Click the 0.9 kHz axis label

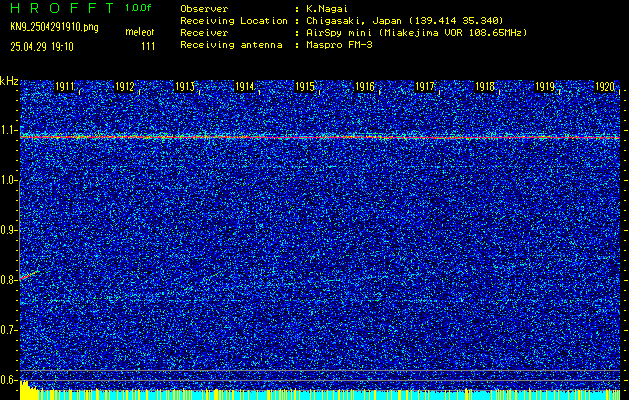pos(8,230)
